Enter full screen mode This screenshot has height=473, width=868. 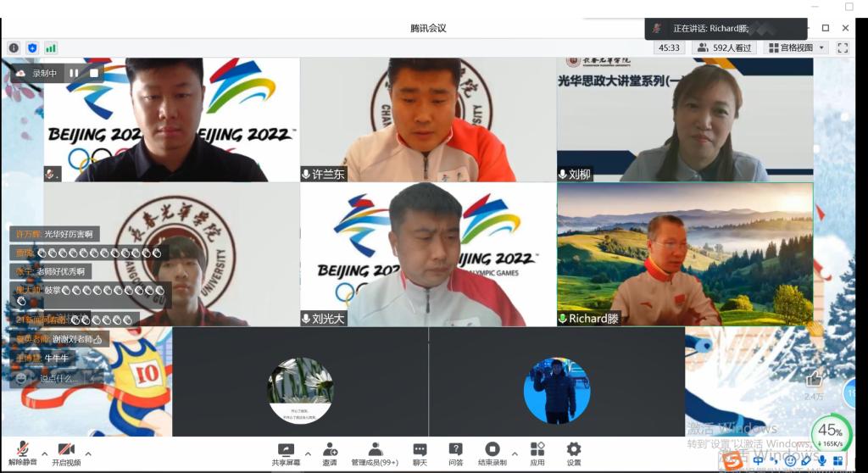point(843,48)
